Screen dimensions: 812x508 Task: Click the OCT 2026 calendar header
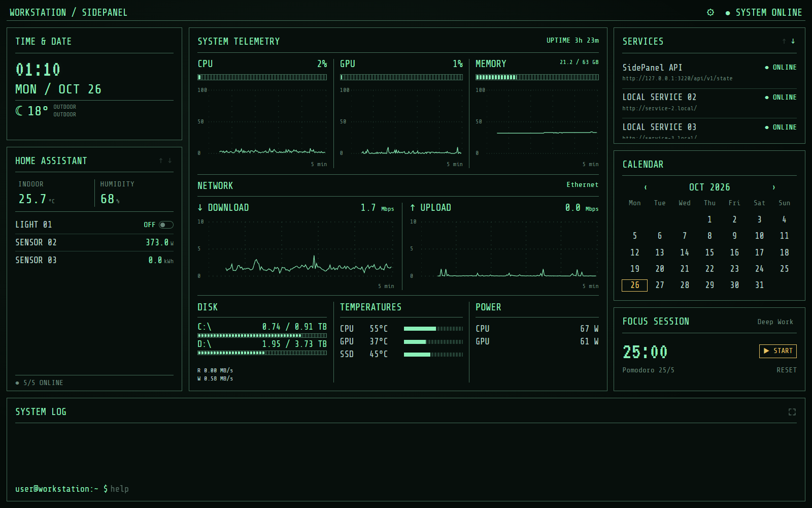[x=709, y=187]
